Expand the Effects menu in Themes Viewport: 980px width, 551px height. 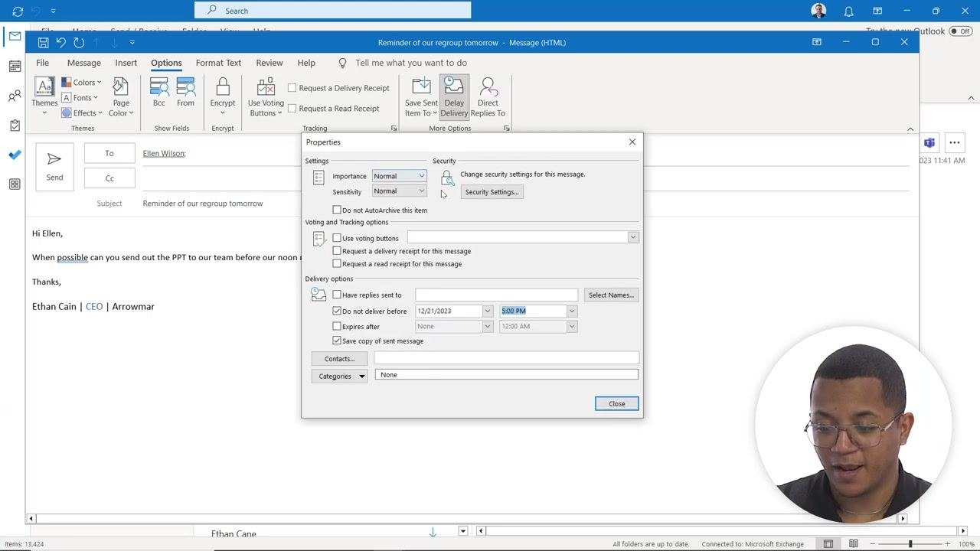pyautogui.click(x=81, y=113)
